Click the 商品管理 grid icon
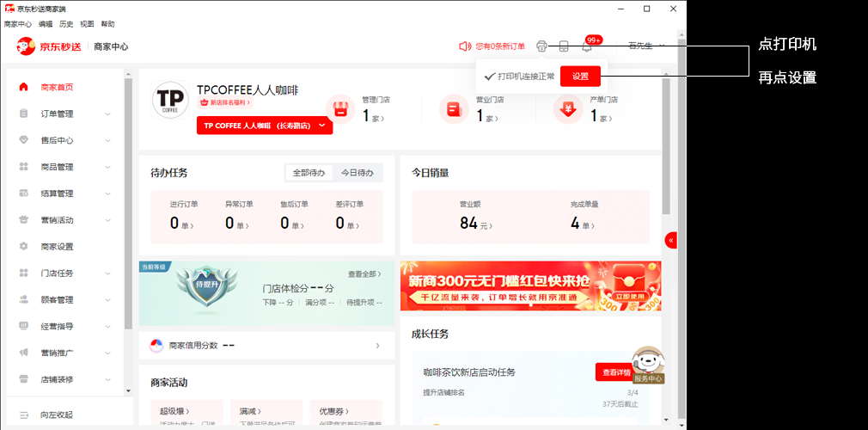The width and height of the screenshot is (868, 430). point(23,167)
